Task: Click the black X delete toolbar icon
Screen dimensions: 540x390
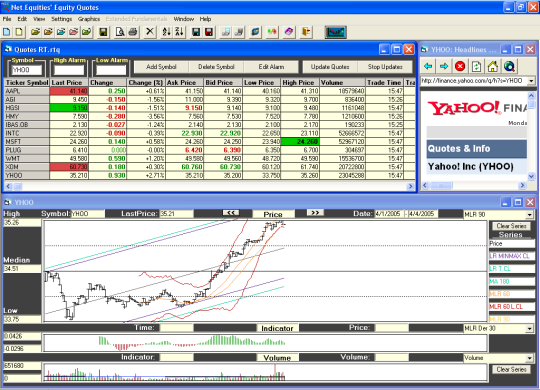Action: point(150,32)
